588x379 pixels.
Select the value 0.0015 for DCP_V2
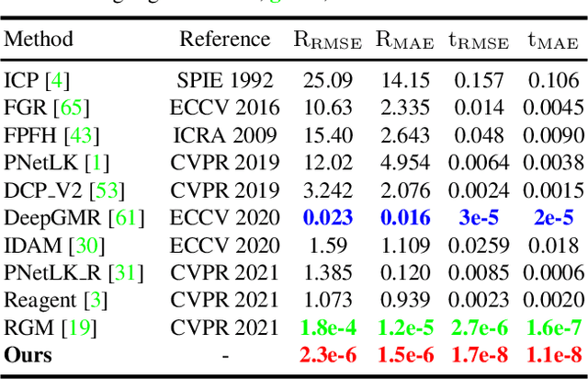click(554, 190)
